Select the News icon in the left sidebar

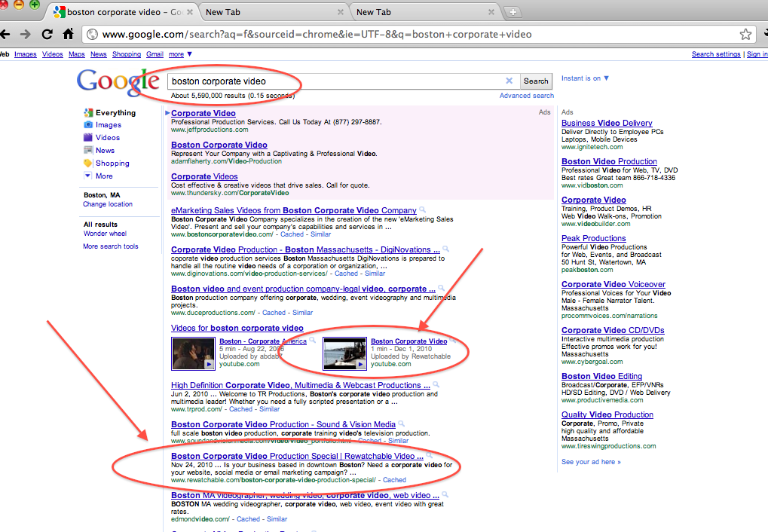click(88, 151)
